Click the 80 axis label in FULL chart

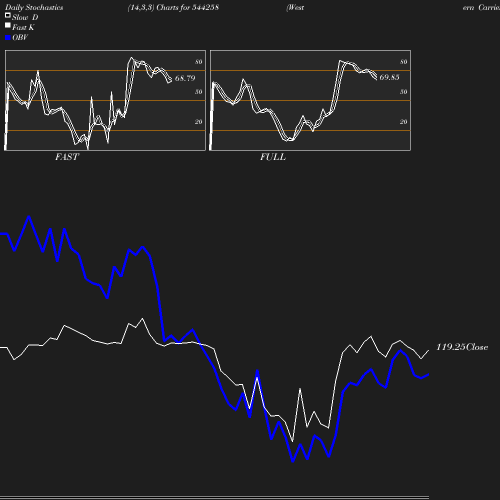click(404, 62)
